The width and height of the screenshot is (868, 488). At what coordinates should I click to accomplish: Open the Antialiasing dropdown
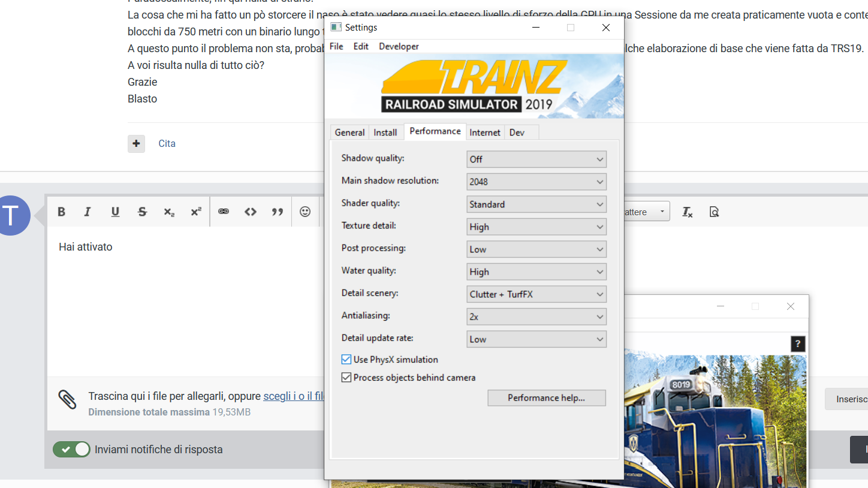pyautogui.click(x=537, y=317)
